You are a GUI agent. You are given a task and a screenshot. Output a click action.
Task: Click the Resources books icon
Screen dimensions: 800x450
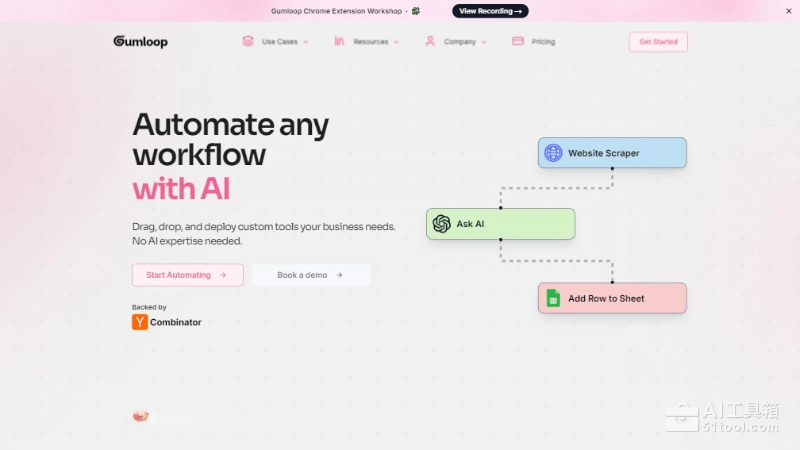pos(340,41)
